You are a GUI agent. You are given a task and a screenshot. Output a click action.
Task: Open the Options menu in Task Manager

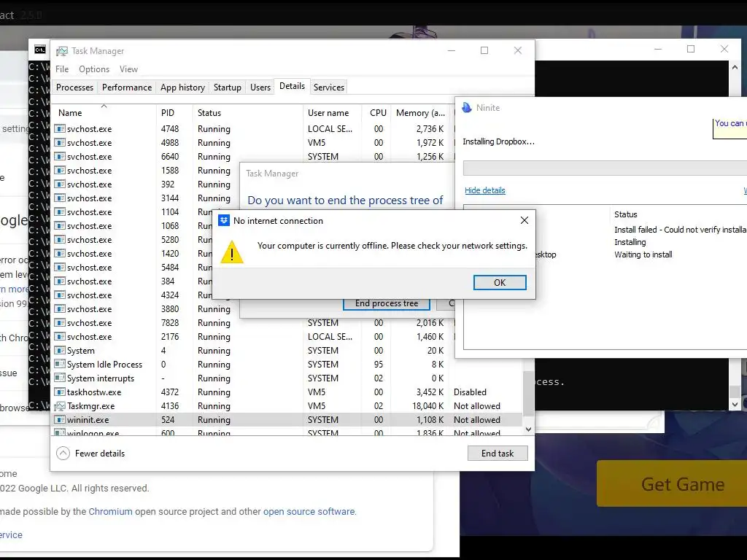(x=94, y=69)
